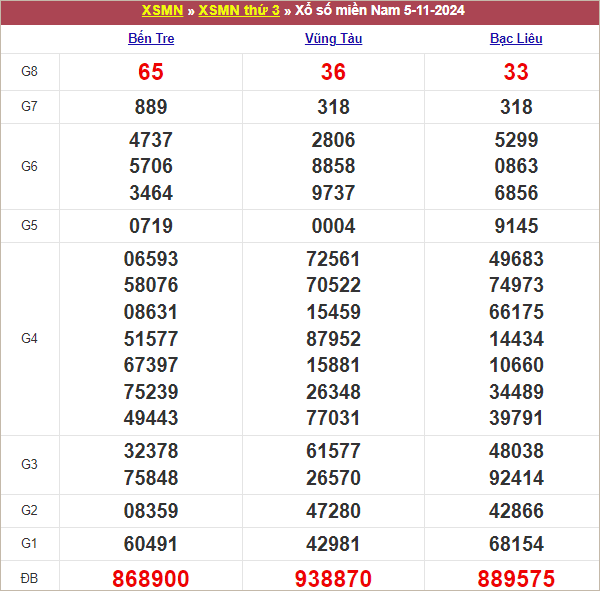This screenshot has width=600, height=591.
Task: Click the G3 row label
Action: click(x=29, y=464)
